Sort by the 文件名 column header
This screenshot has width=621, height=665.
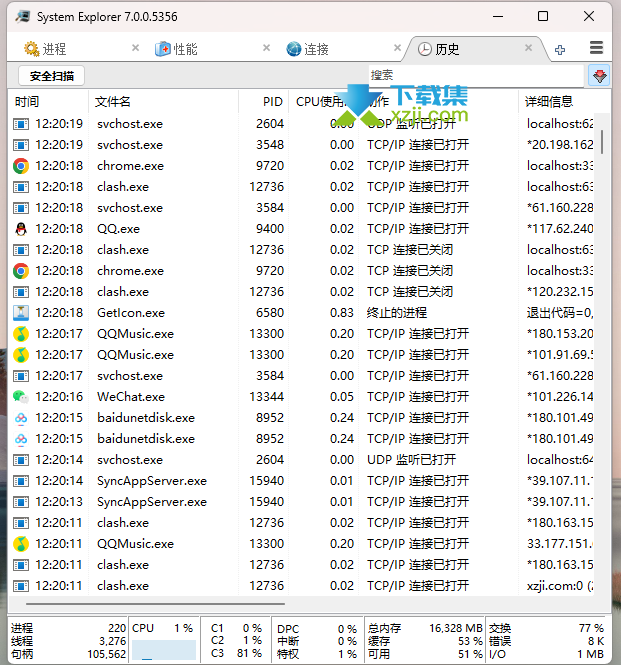tap(163, 102)
